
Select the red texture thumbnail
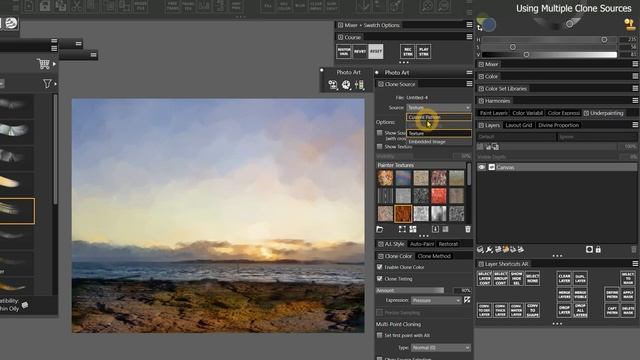pos(439,196)
